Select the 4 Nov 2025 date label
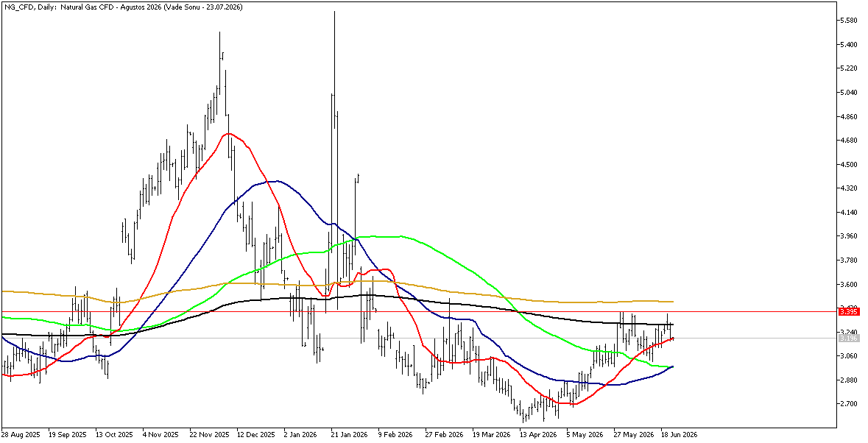Screen dimensions: 868x443 [x=160, y=435]
